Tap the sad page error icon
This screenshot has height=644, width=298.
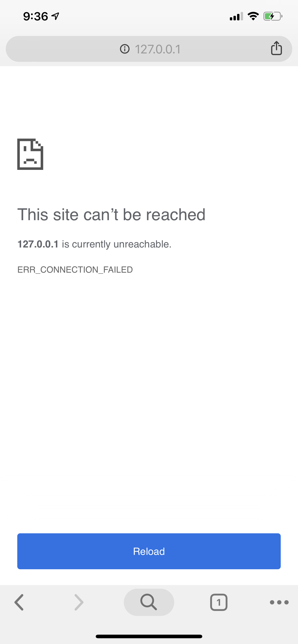point(30,154)
